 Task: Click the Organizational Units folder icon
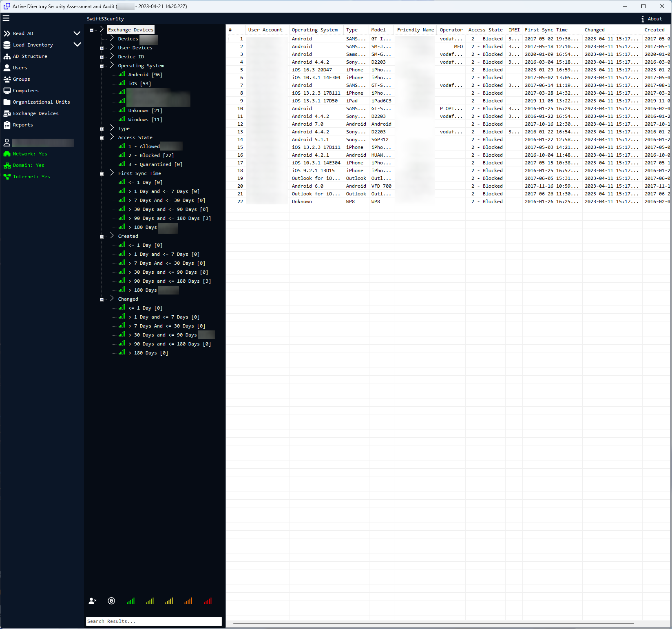click(7, 102)
